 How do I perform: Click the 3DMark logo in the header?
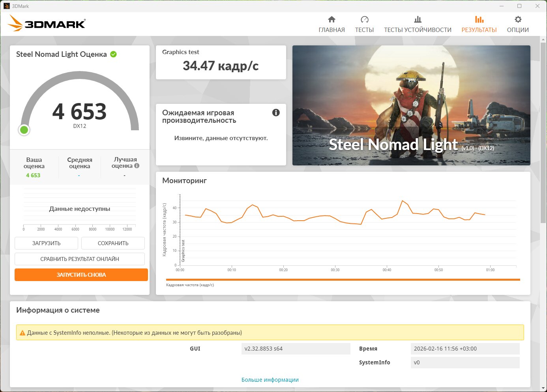47,24
